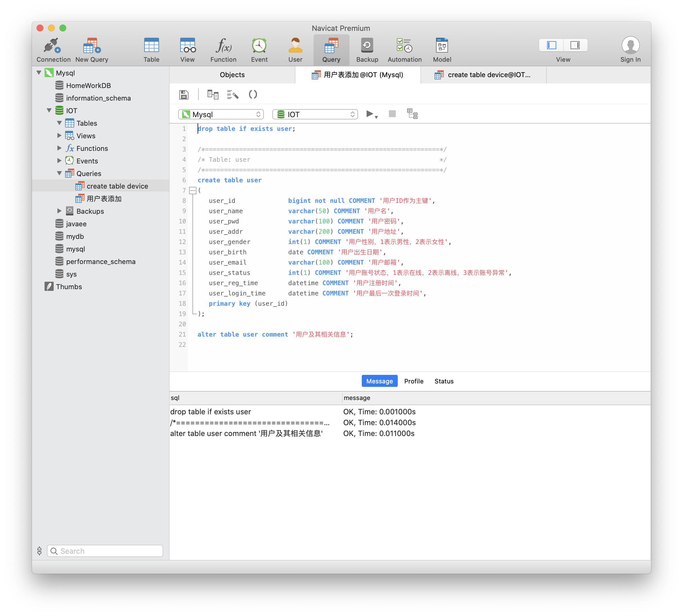Open the Automation toolbar icon
The width and height of the screenshot is (683, 616).
405,50
